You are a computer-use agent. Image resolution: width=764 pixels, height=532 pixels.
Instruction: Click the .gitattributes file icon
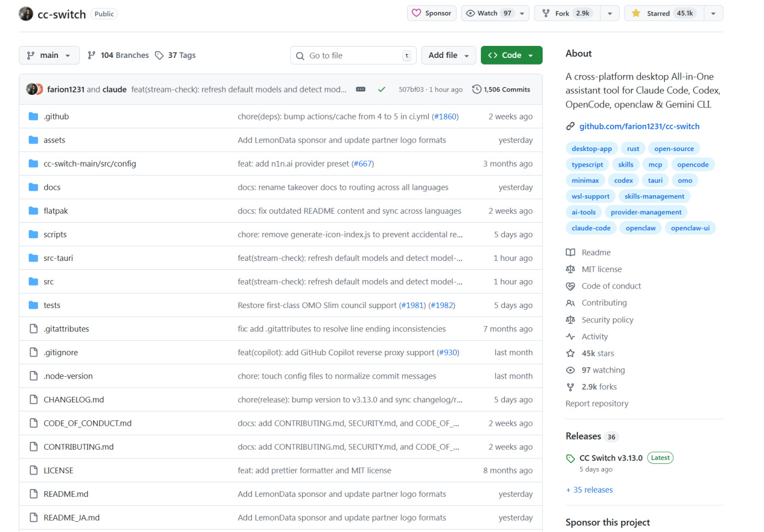tap(33, 329)
